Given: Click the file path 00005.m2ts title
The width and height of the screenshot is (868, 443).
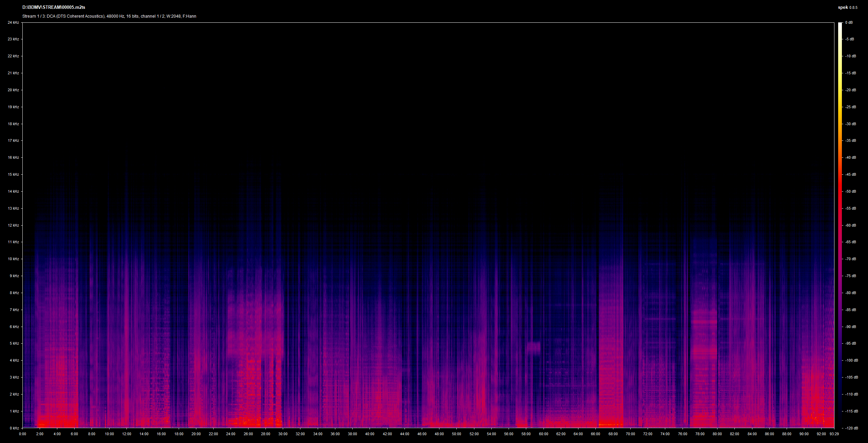Looking at the screenshot, I should (54, 7).
